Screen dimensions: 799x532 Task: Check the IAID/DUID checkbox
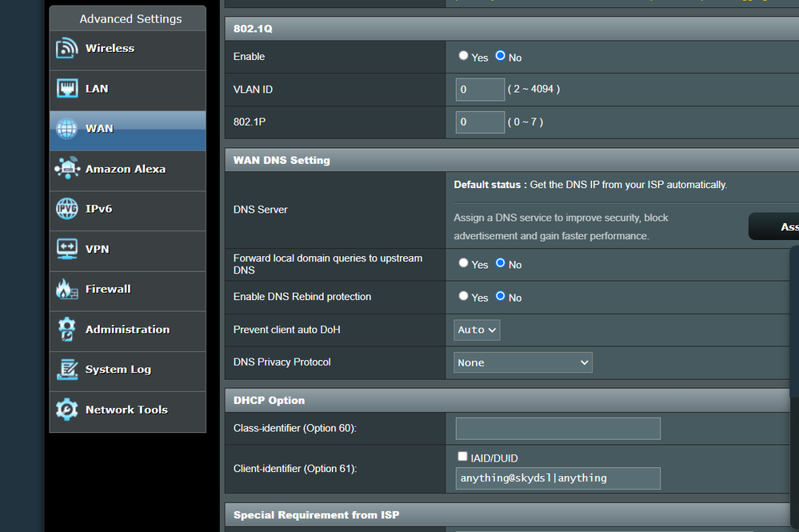462,457
